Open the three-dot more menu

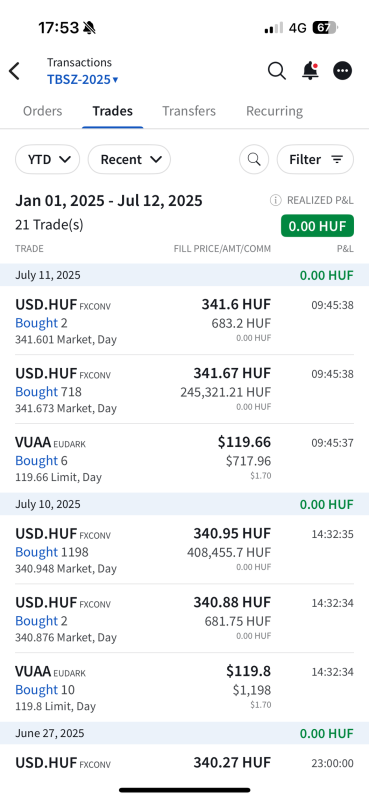point(342,71)
